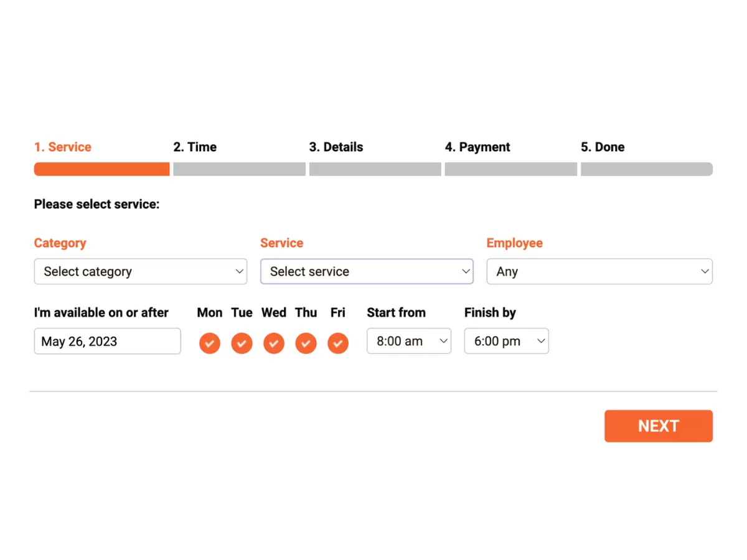
Task: Select the 2. Time step label
Action: (x=195, y=147)
